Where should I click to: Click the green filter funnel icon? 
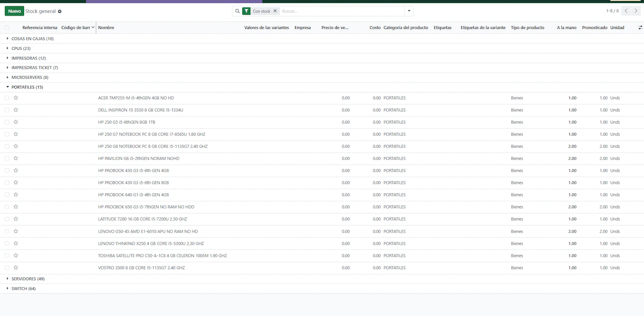(x=246, y=11)
